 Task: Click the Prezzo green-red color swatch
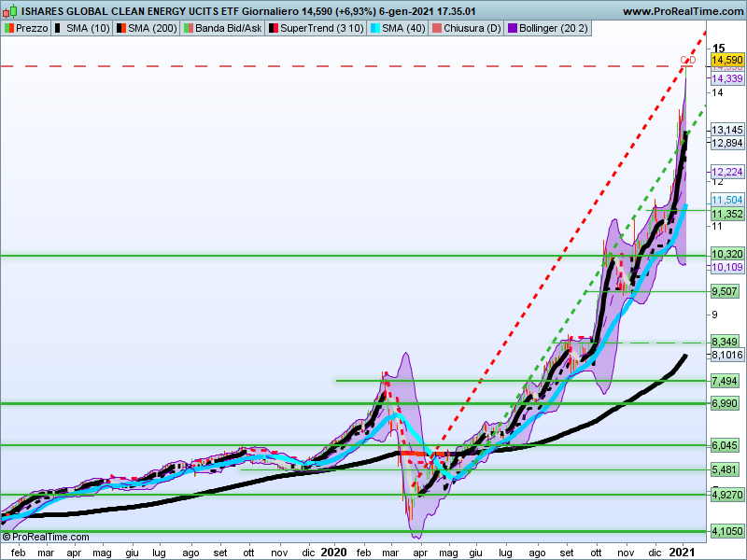click(9, 29)
